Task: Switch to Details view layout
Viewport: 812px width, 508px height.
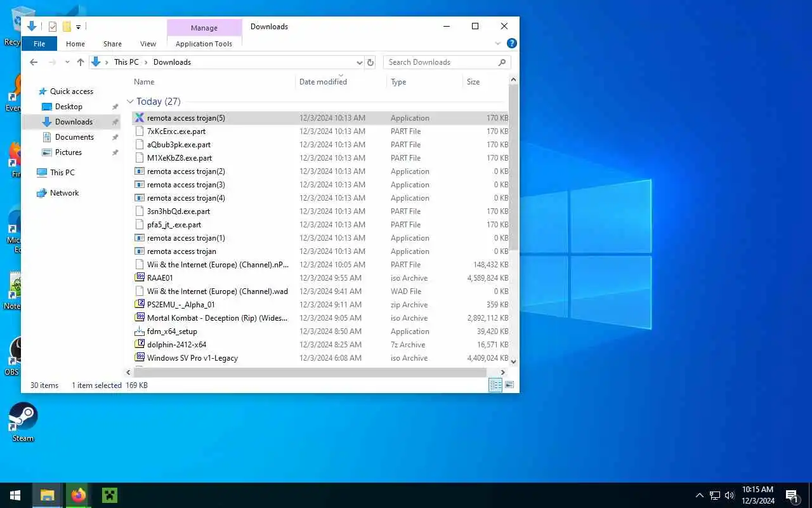Action: point(495,385)
